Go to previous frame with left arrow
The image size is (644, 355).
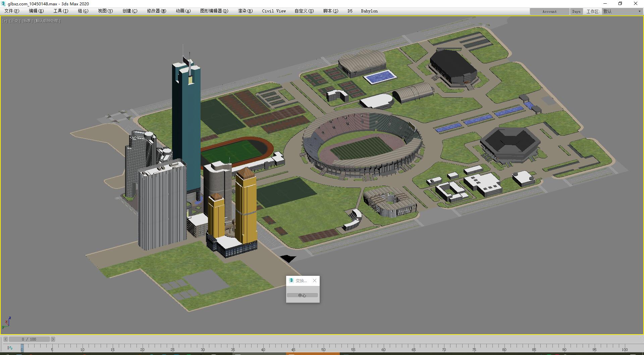coord(5,339)
